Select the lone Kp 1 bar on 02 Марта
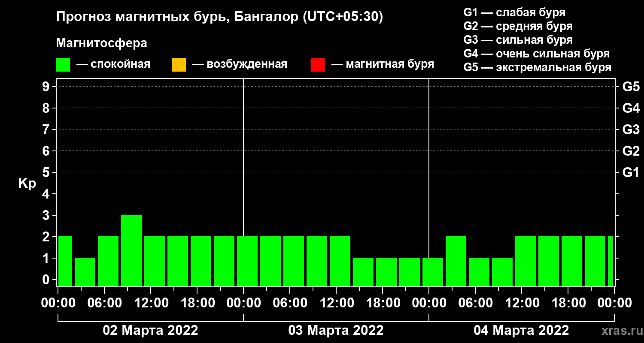644x343 pixels. [x=85, y=272]
